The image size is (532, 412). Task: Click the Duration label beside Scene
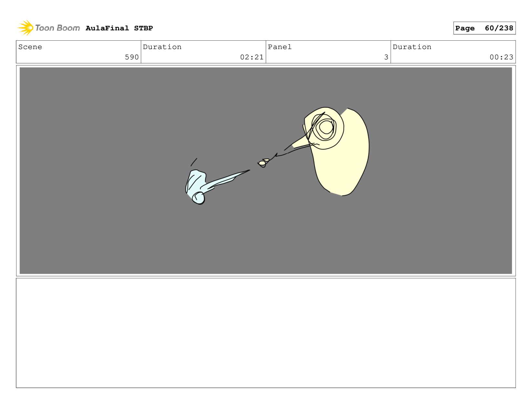[x=162, y=47]
